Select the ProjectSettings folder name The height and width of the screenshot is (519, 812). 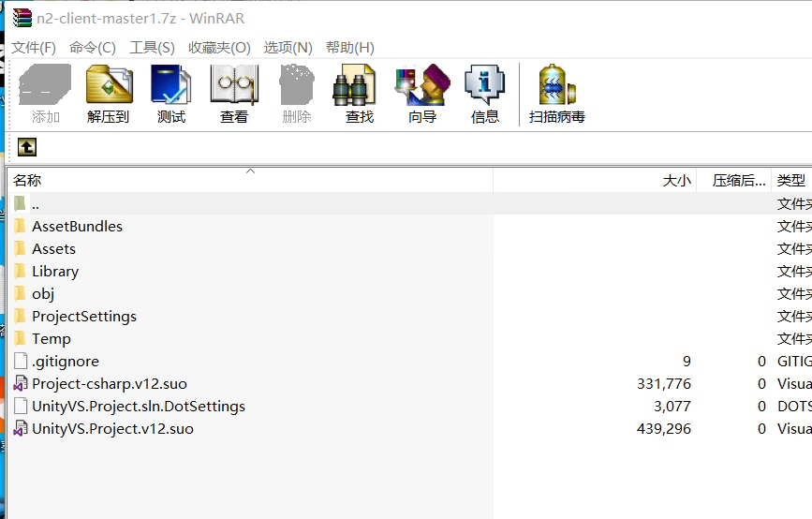coord(84,317)
